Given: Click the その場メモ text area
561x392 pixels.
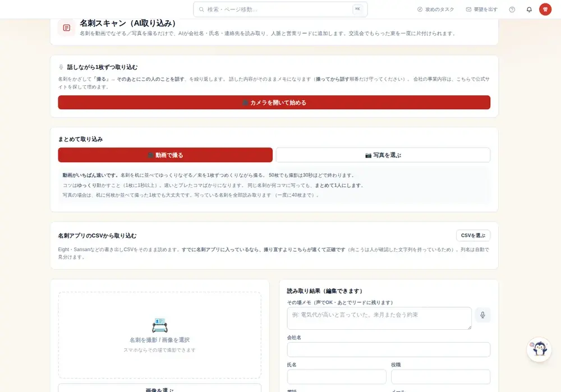Looking at the screenshot, I should [x=379, y=319].
